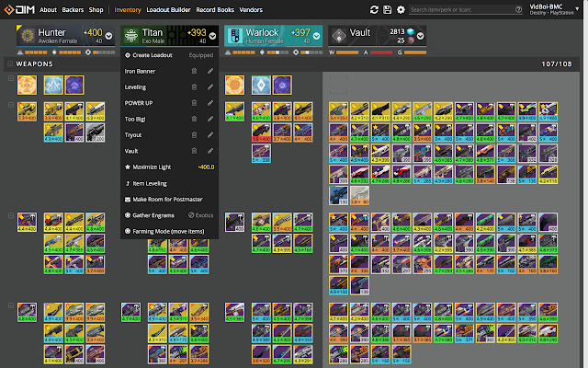This screenshot has width=588, height=368.
Task: Open settings with the gear icon
Action: tap(401, 9)
